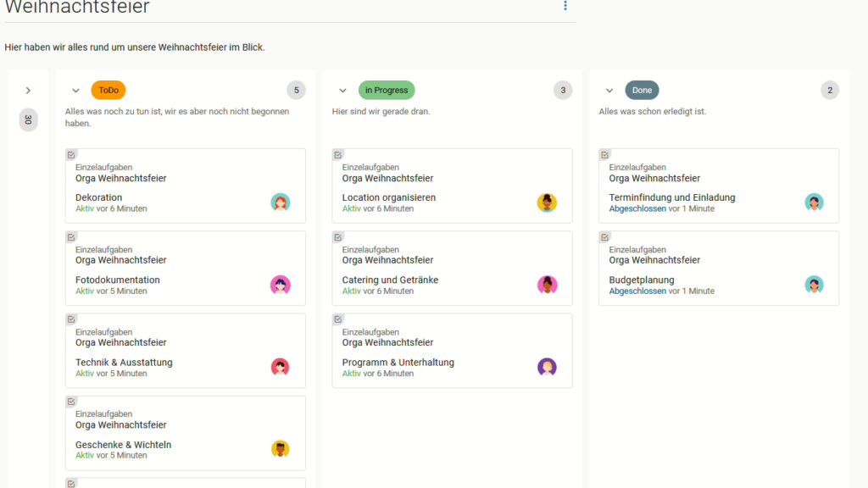Toggle task checkbox icon on Location organisieren card

(338, 155)
